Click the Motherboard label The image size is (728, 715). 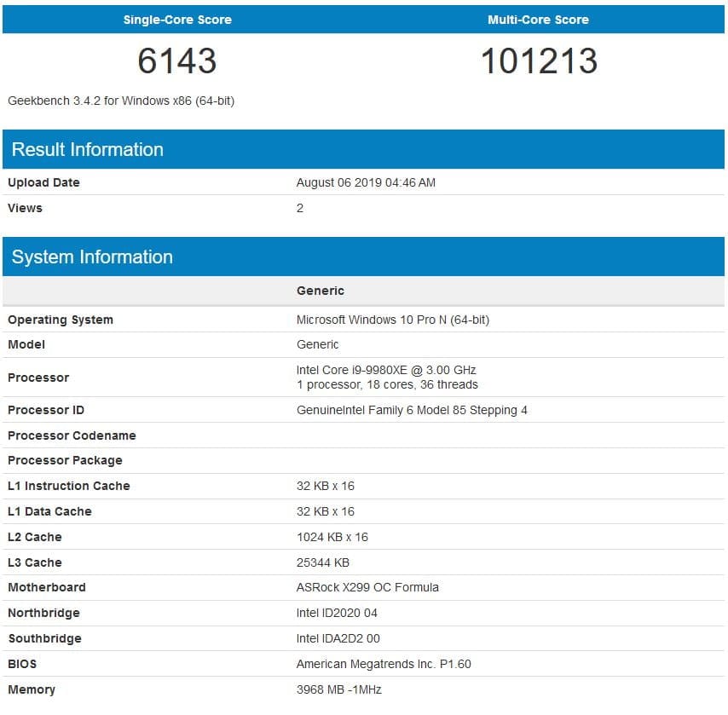(47, 587)
